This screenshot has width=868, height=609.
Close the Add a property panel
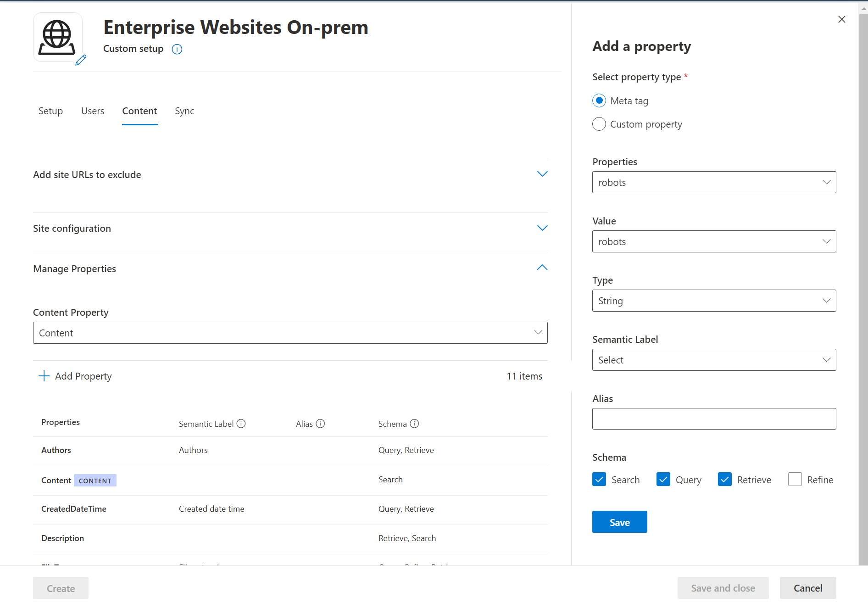click(x=841, y=19)
